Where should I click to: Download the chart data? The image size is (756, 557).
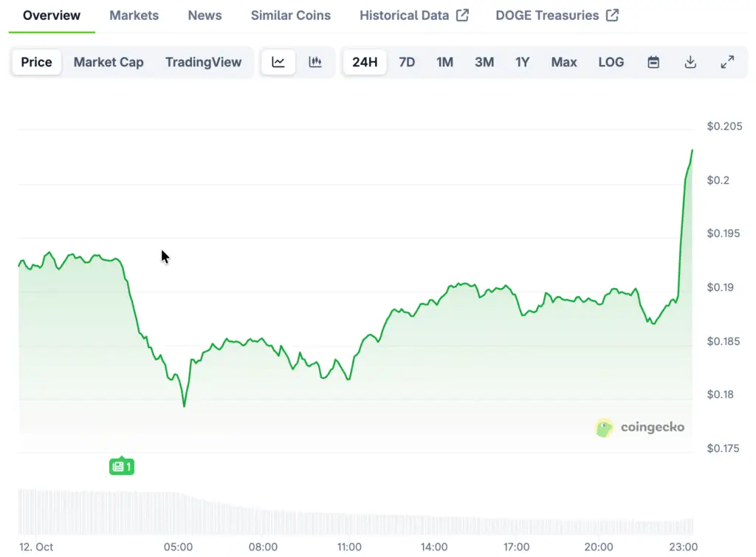(690, 62)
